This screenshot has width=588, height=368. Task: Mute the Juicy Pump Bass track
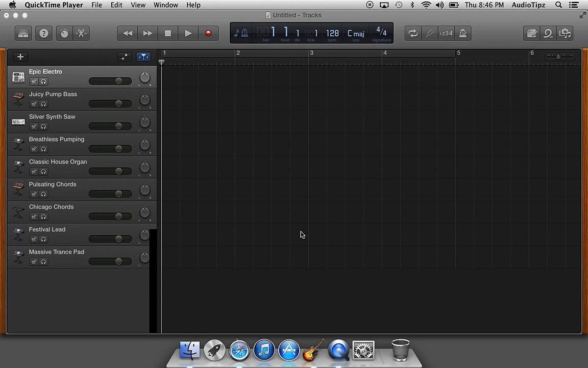point(34,104)
